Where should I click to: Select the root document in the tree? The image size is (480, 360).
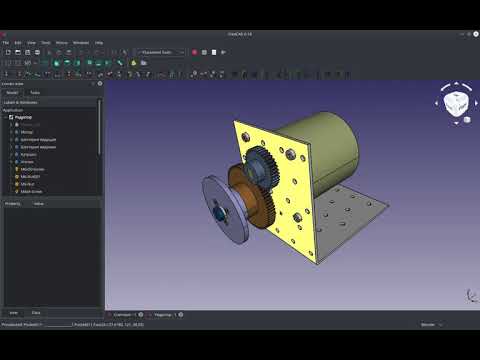(23, 117)
